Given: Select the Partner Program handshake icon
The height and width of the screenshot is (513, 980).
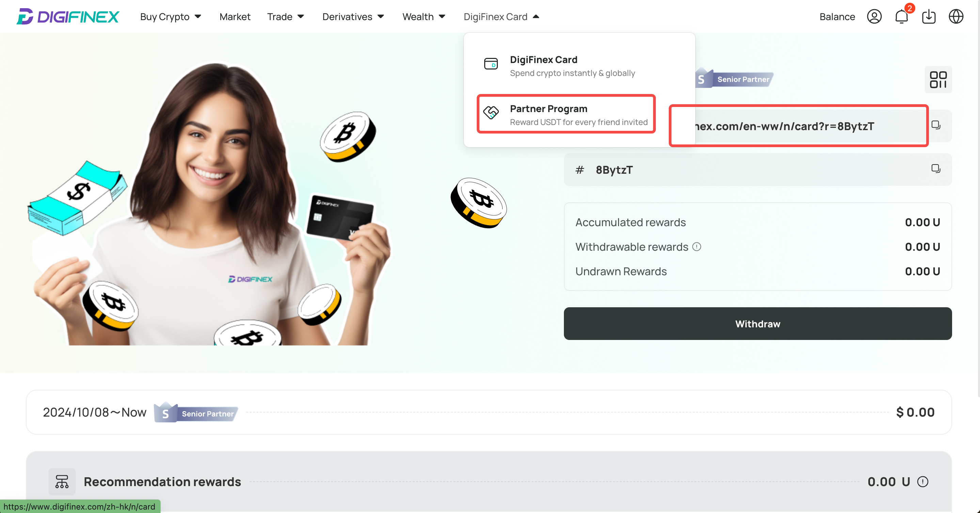Looking at the screenshot, I should tap(491, 113).
